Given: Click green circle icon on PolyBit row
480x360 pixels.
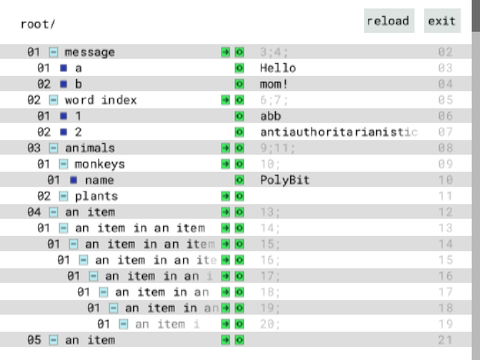Looking at the screenshot, I should pyautogui.click(x=239, y=180).
